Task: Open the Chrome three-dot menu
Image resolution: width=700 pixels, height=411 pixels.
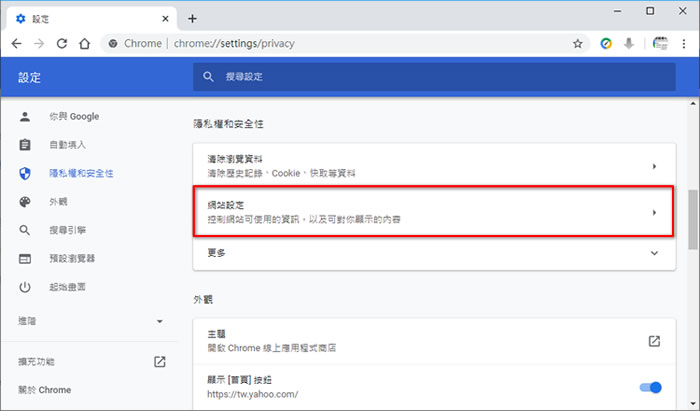Action: point(683,43)
